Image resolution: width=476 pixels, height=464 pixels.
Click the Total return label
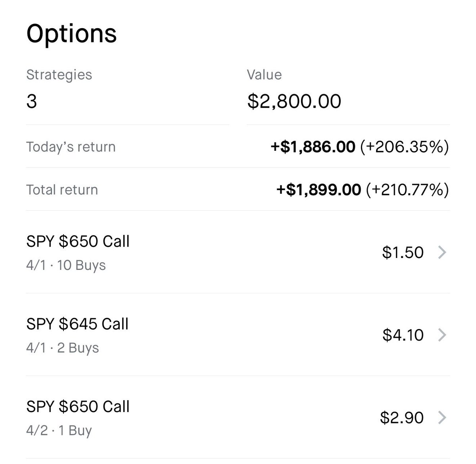pos(62,190)
